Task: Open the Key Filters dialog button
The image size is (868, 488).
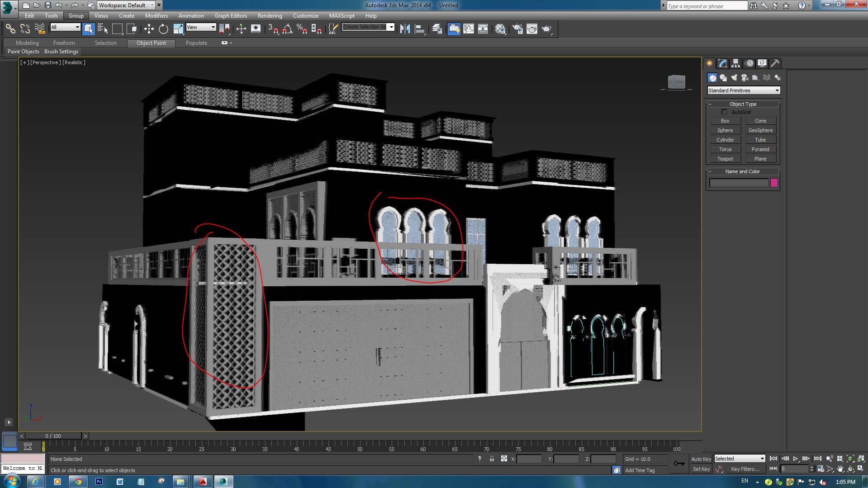Action: [x=745, y=469]
